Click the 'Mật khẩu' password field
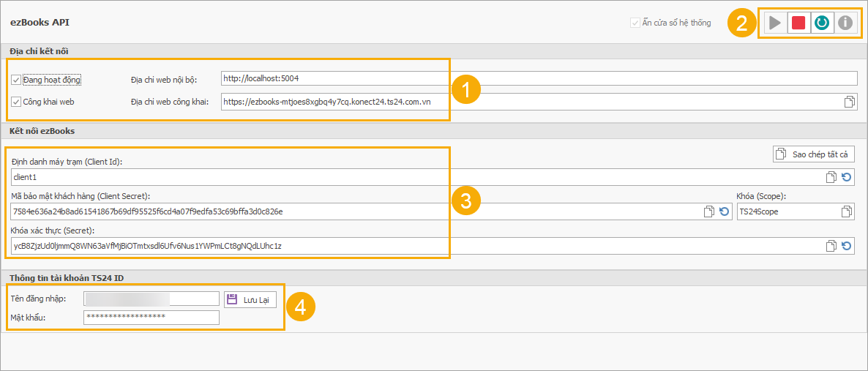The width and height of the screenshot is (868, 371). pyautogui.click(x=151, y=318)
